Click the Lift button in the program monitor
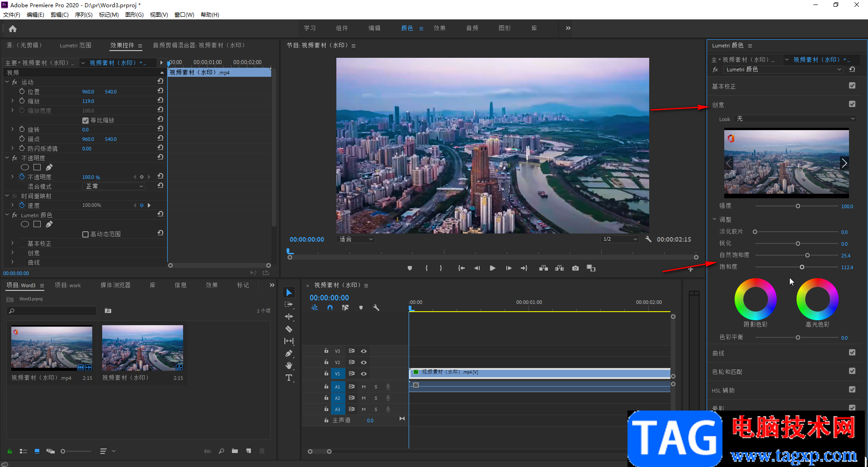The height and width of the screenshot is (467, 868). 543,268
